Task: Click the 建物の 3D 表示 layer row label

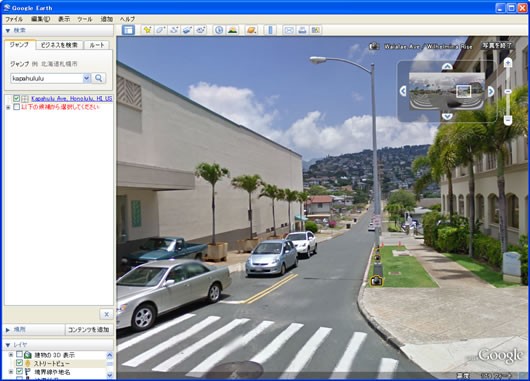Action: pos(54,355)
